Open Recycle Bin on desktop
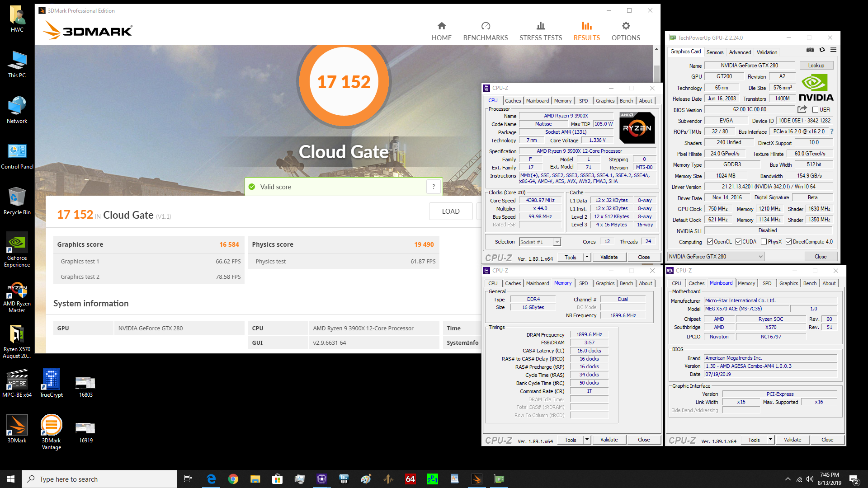This screenshot has height=488, width=868. click(17, 202)
